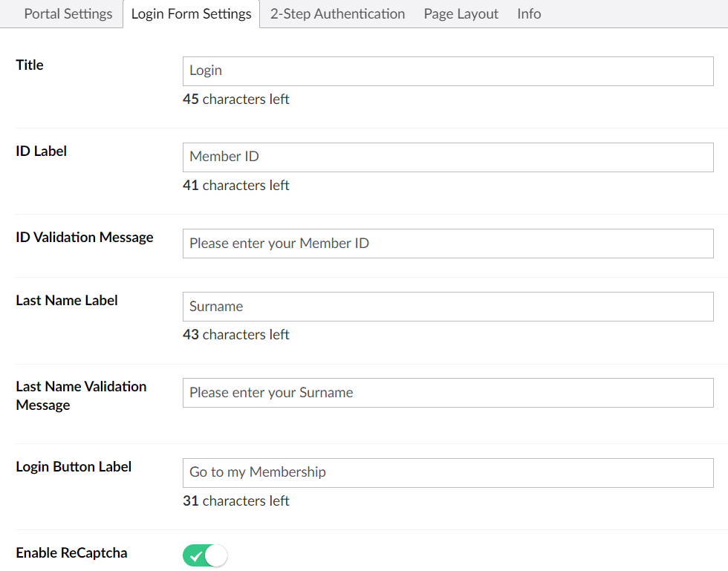Switch to the Page Layout tab
This screenshot has height=571, width=728.
[x=461, y=13]
